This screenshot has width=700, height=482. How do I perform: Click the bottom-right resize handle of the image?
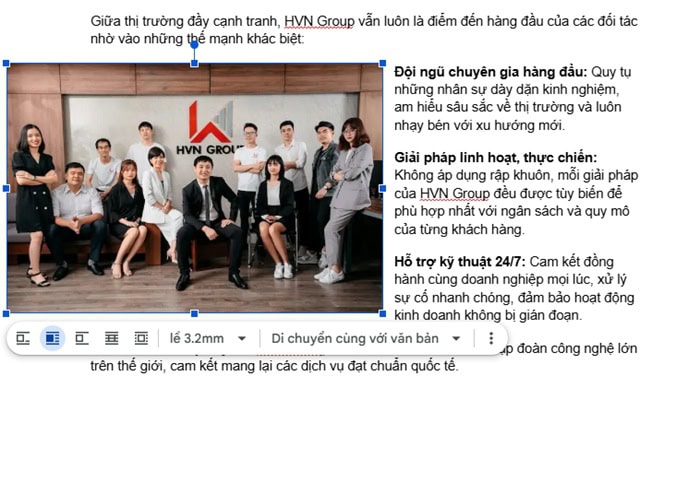[x=383, y=314]
